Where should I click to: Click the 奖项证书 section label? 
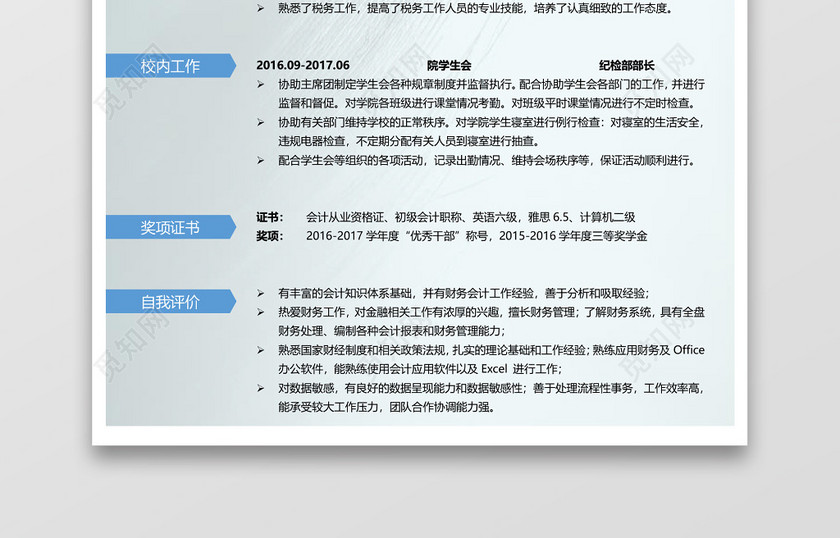click(170, 227)
